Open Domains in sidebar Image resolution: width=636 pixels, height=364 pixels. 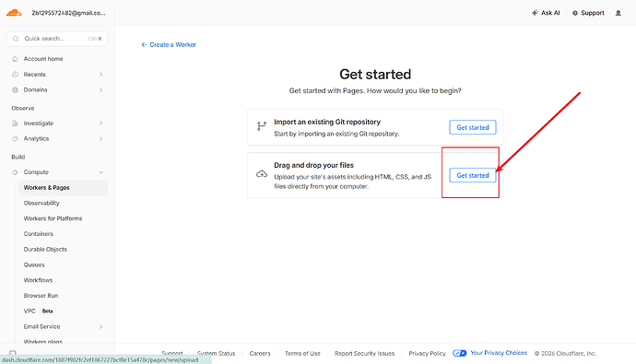point(35,89)
